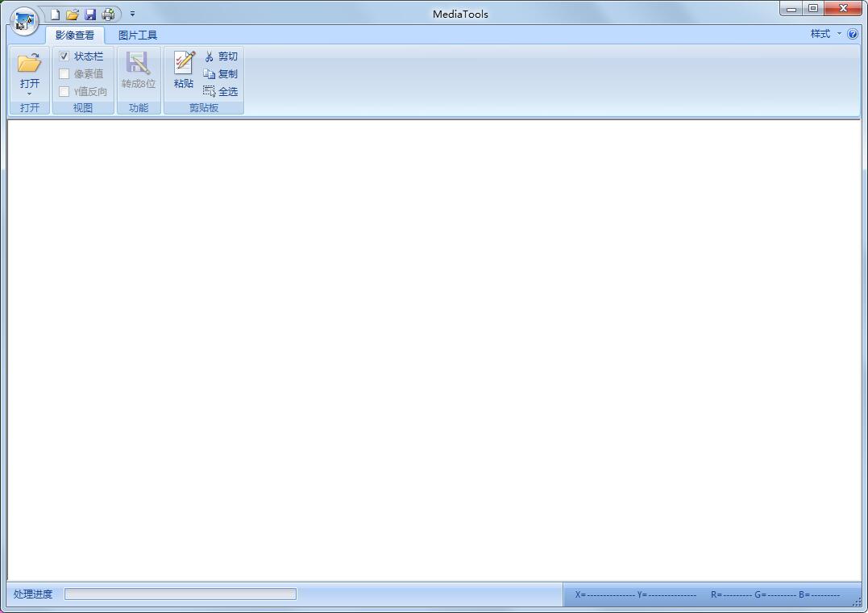
Task: Open the MediaTools application orb menu
Action: coord(24,21)
